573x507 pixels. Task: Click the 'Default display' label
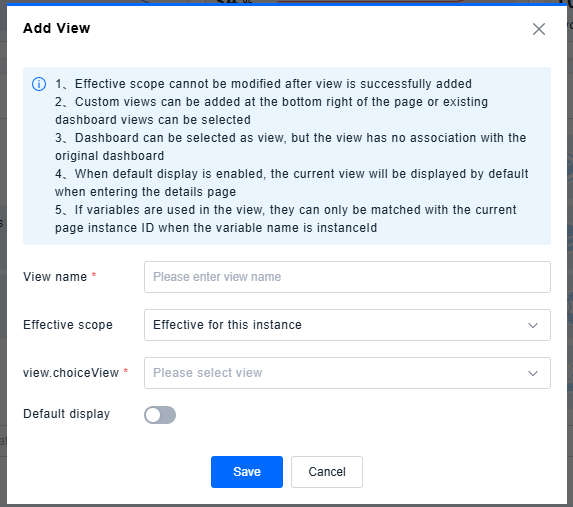click(x=67, y=414)
